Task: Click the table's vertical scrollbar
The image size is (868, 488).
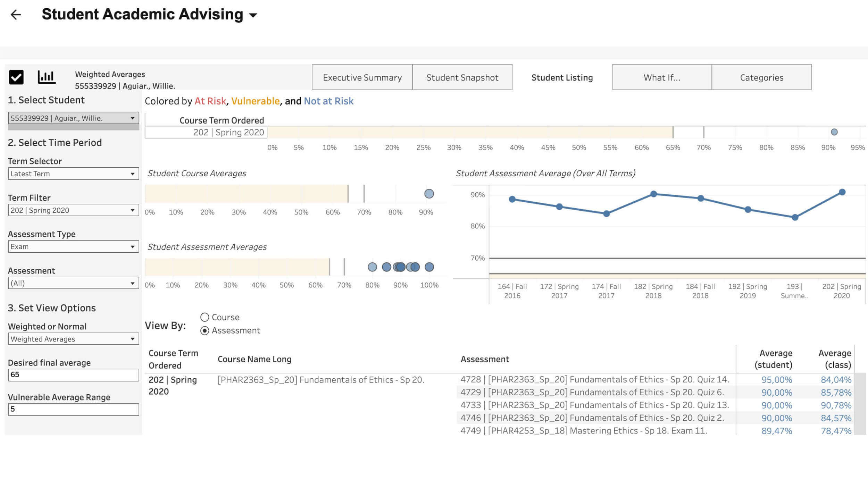Action: pyautogui.click(x=860, y=404)
